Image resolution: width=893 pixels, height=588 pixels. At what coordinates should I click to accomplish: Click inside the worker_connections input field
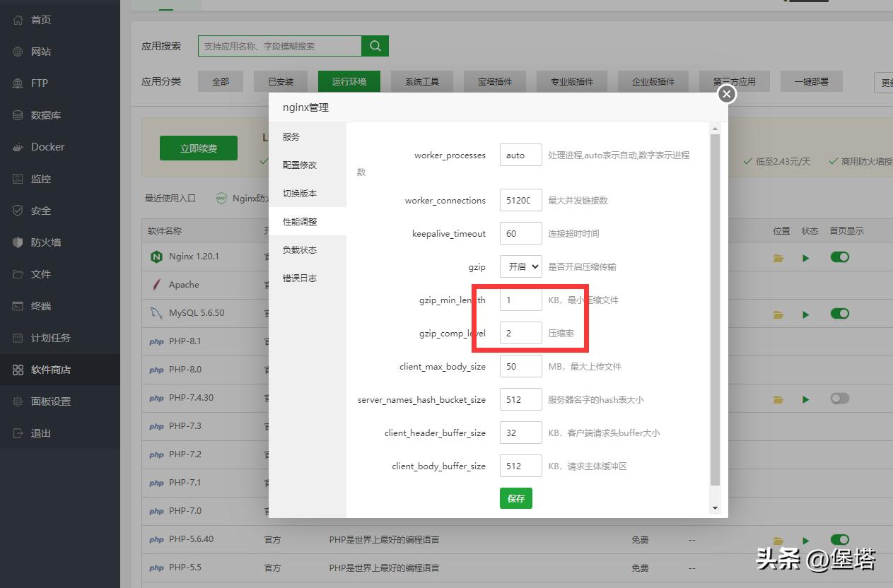pyautogui.click(x=520, y=200)
